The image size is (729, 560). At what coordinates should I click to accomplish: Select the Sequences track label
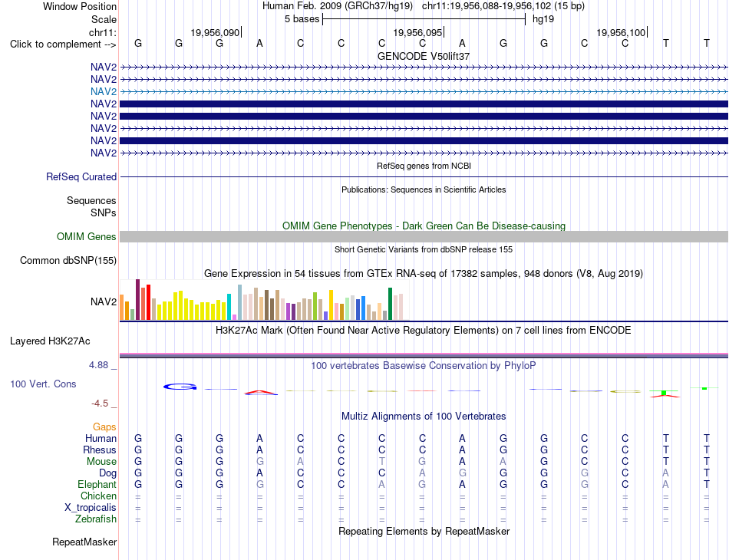[x=91, y=200]
